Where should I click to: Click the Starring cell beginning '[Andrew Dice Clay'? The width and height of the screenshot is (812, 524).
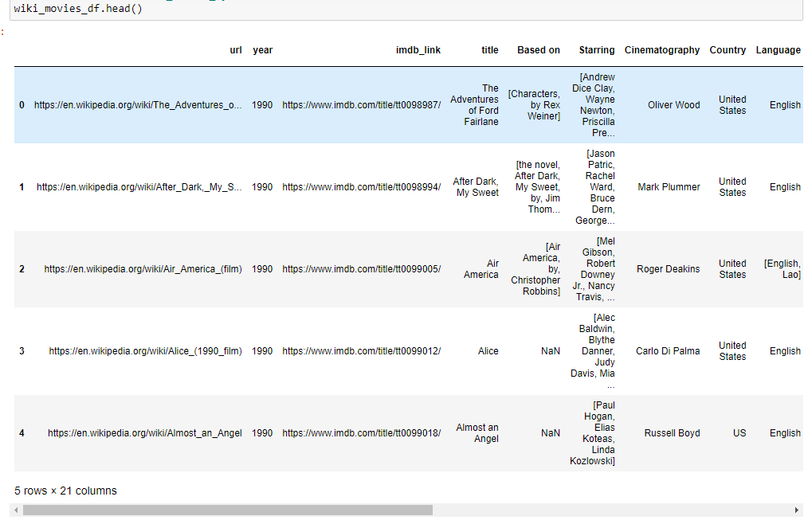pos(594,105)
